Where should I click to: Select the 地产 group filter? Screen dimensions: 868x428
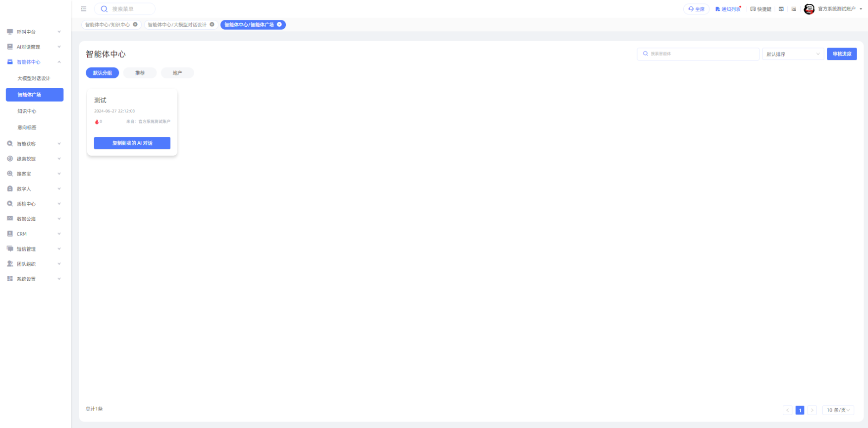click(x=177, y=73)
